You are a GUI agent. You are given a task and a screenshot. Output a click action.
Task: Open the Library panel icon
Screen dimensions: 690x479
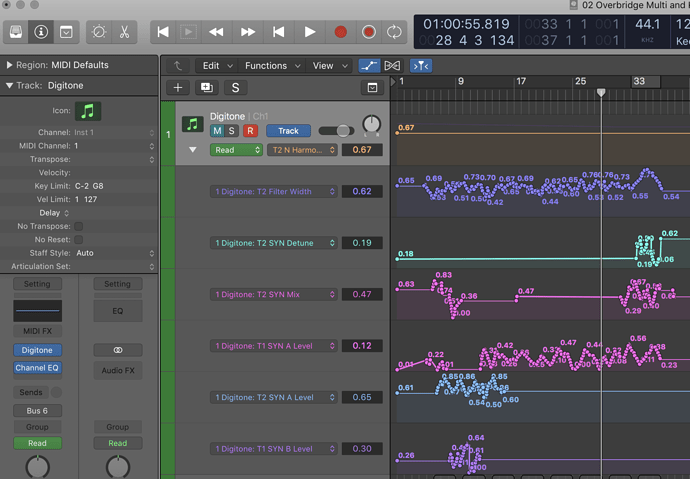click(x=17, y=32)
